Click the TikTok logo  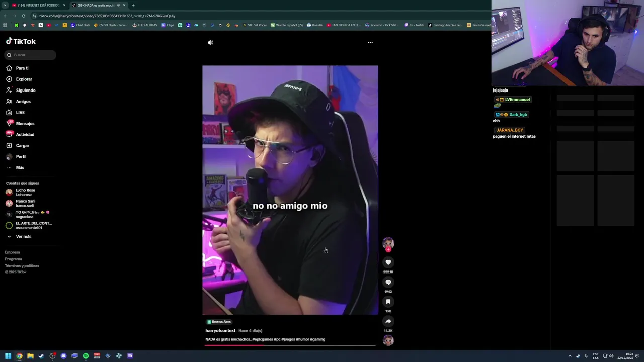click(21, 41)
